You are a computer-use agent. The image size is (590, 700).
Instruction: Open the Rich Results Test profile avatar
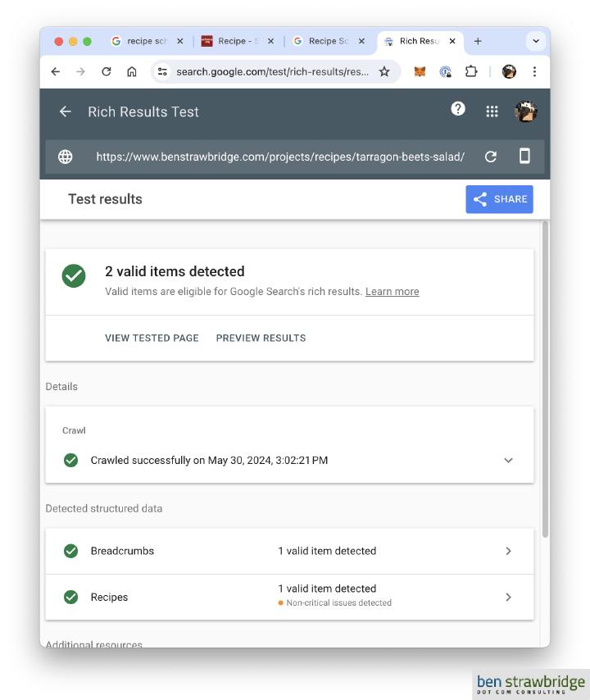[x=525, y=110]
